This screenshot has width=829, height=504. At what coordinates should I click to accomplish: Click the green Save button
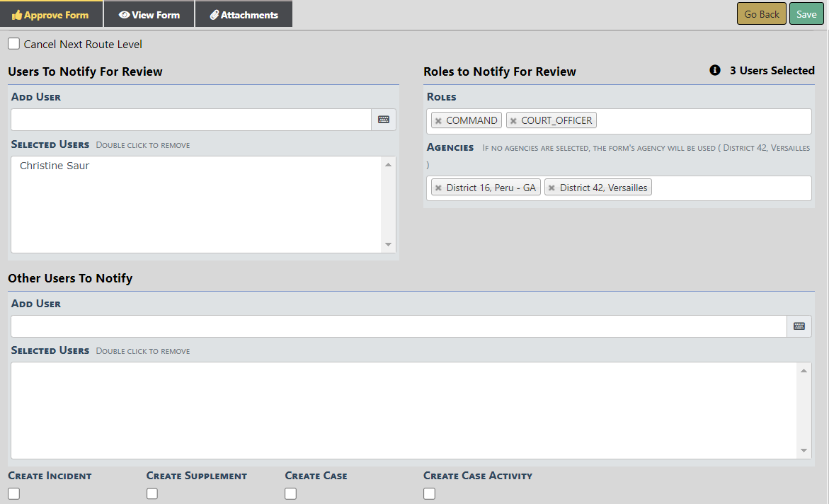pos(806,14)
